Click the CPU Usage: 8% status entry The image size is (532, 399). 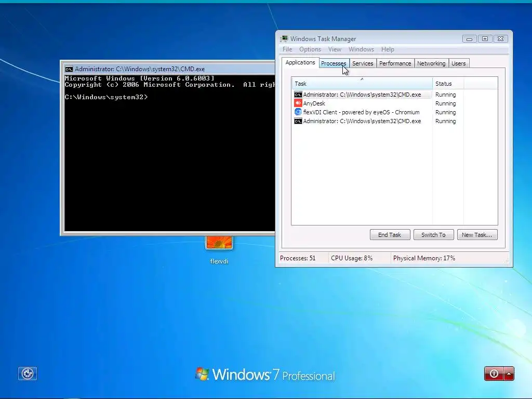[x=352, y=258]
